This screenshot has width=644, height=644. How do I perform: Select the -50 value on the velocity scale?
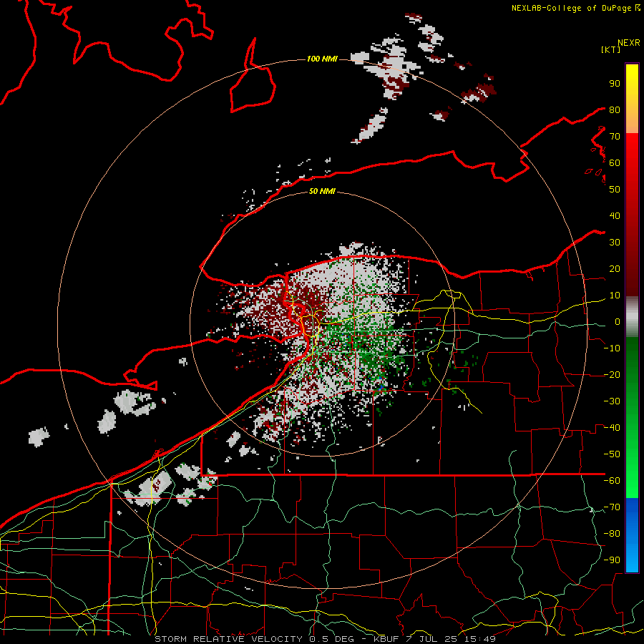click(x=612, y=454)
